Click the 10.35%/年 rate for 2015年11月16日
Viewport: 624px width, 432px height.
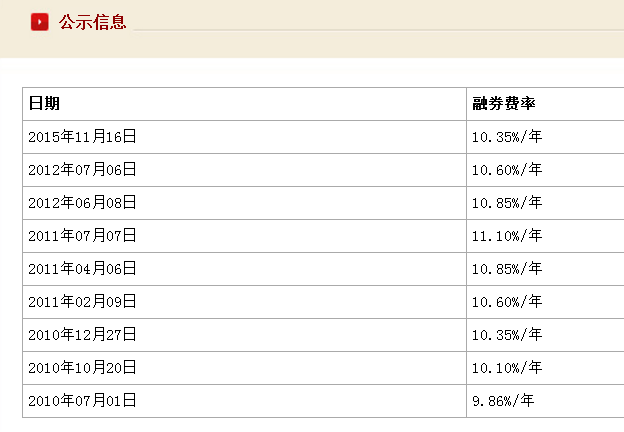[x=507, y=137]
